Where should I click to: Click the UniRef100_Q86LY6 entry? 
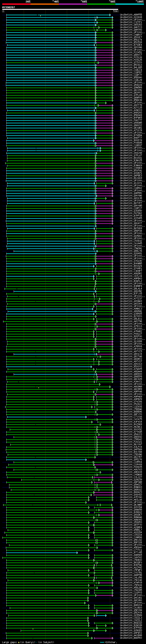click(131, 251)
